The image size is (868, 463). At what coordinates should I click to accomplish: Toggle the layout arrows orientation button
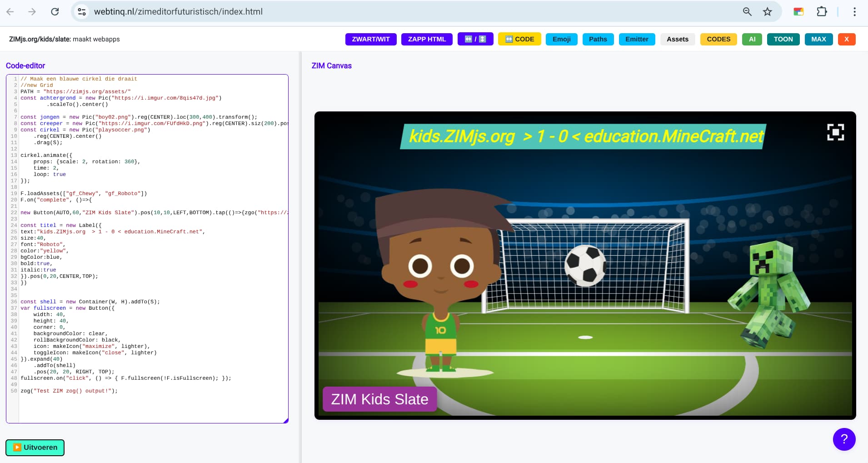click(475, 39)
